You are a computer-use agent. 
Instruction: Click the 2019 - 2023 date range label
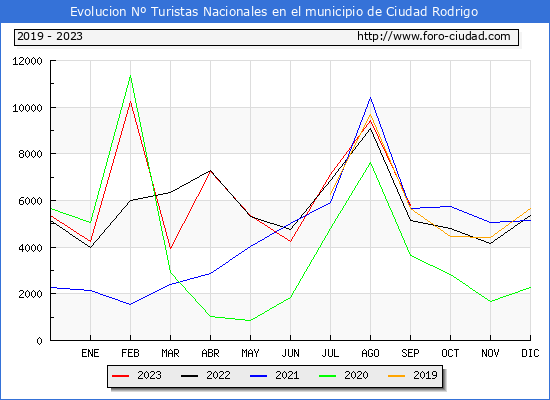click(x=50, y=36)
